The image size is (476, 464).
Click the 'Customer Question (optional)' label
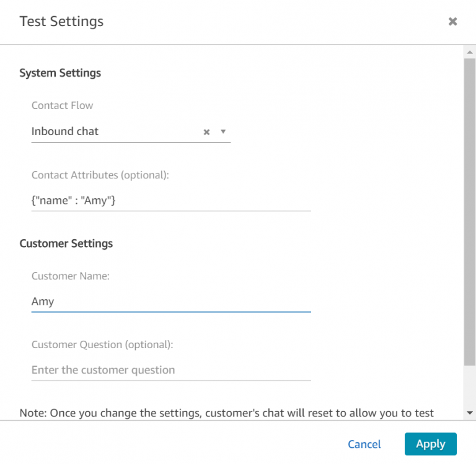point(102,344)
